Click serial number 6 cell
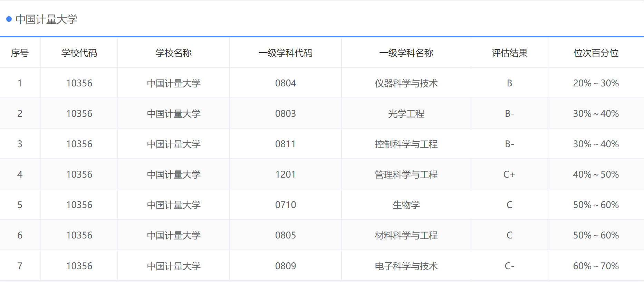Viewport: 644px width, 282px height. (20, 235)
